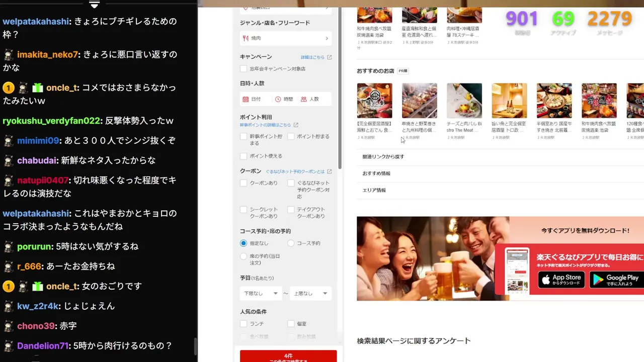
Task: Select the 席の予約(当日注文) radio button
Action: point(244,256)
